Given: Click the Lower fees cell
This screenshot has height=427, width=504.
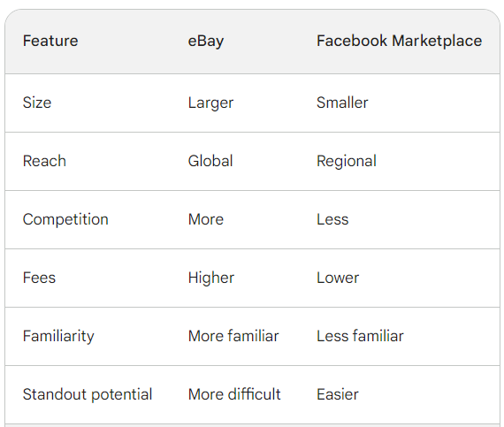Looking at the screenshot, I should [x=338, y=278].
